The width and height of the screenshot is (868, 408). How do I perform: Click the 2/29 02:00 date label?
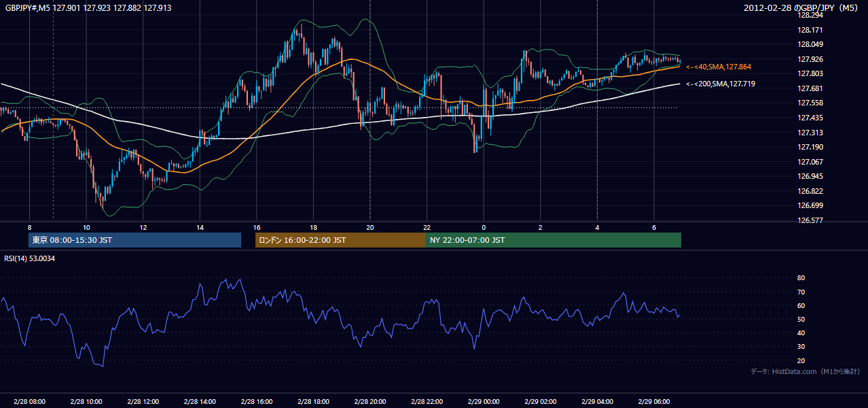coord(541,402)
